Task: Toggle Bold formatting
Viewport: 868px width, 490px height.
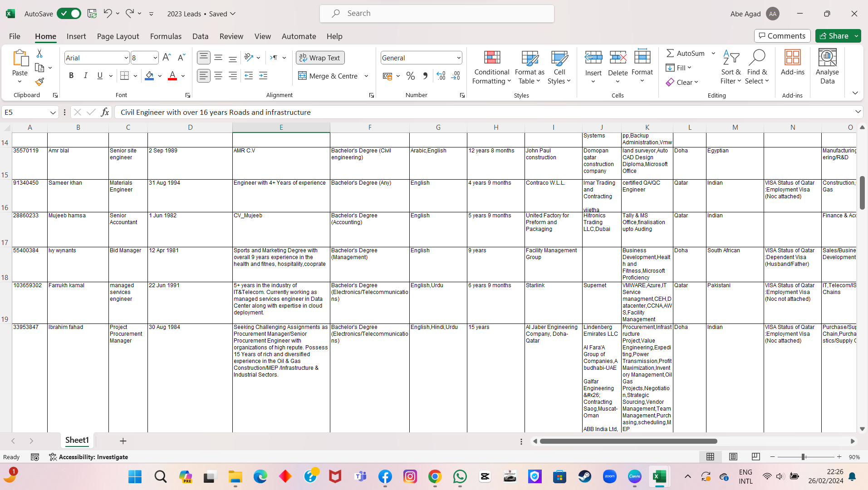Action: click(x=71, y=76)
